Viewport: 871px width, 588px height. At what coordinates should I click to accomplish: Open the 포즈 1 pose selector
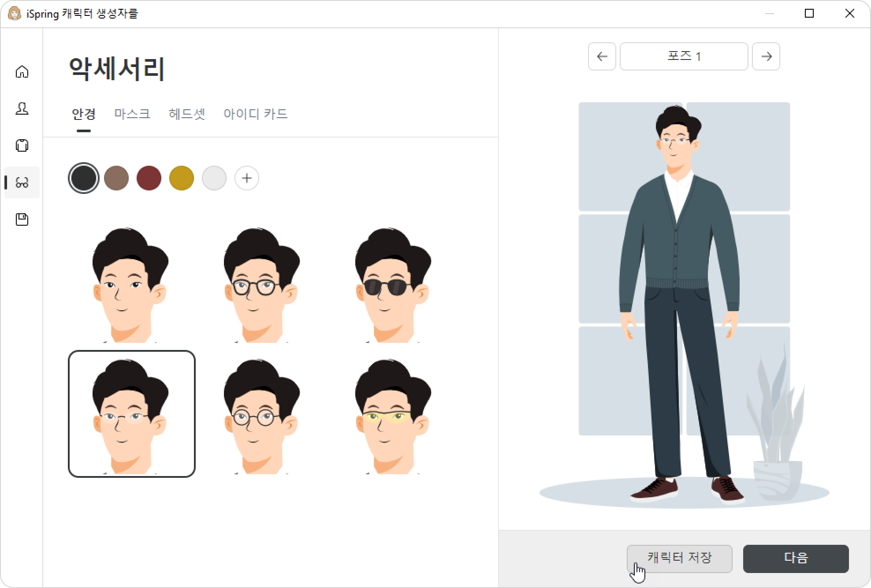coord(684,56)
